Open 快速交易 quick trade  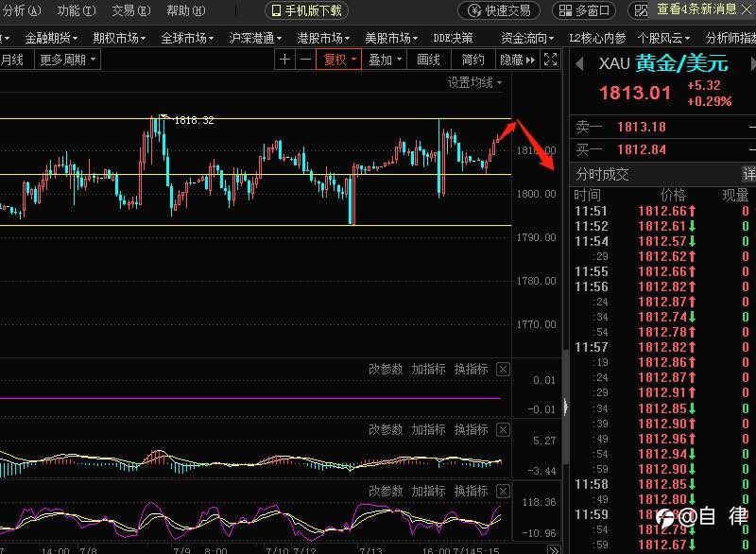[x=499, y=10]
